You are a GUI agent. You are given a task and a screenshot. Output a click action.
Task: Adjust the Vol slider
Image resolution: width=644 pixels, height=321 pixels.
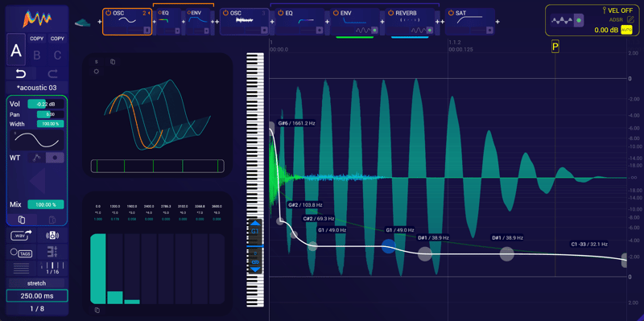(x=45, y=104)
